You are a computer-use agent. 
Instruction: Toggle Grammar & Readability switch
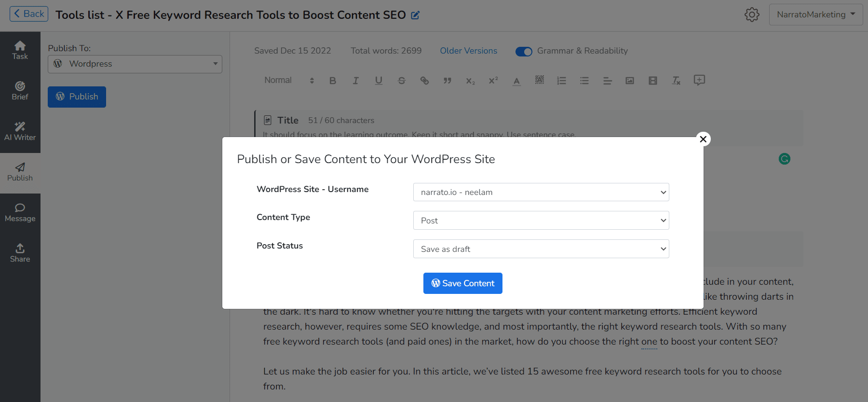tap(524, 51)
